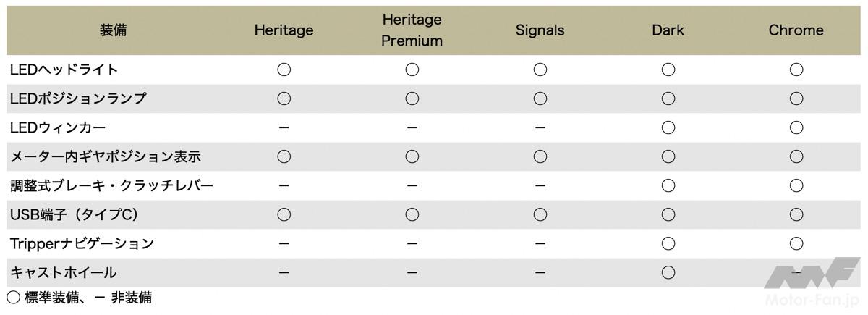Click the 調整式ブレーキ・クラッチレバー row label
This screenshot has height=315, width=868.
pyautogui.click(x=112, y=186)
